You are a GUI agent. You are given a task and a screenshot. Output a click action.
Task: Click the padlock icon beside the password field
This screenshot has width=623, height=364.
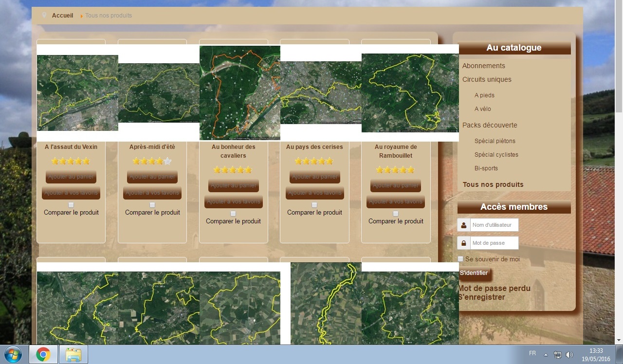point(464,243)
